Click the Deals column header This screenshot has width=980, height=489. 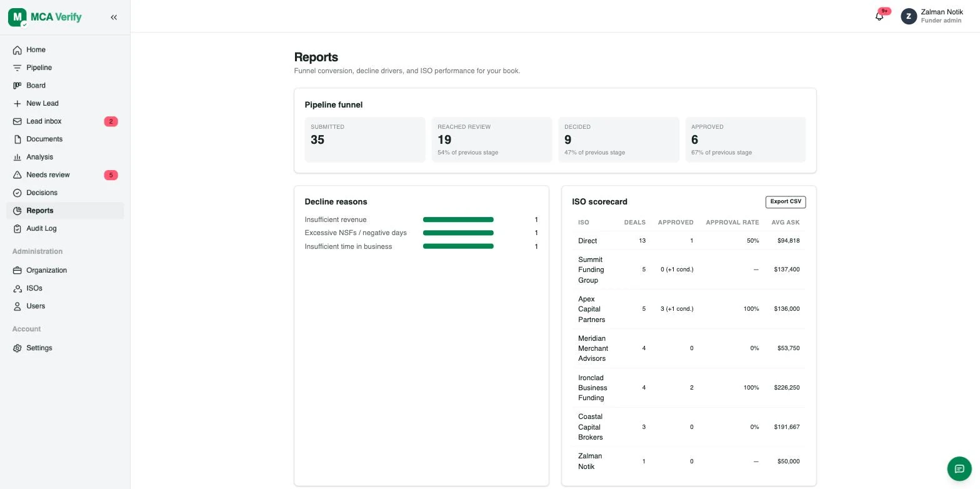[x=634, y=223]
